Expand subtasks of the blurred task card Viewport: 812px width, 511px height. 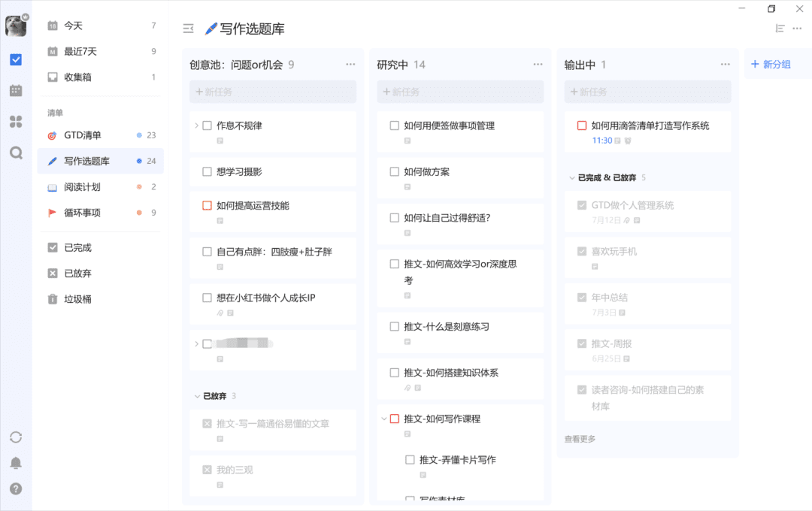pos(197,343)
